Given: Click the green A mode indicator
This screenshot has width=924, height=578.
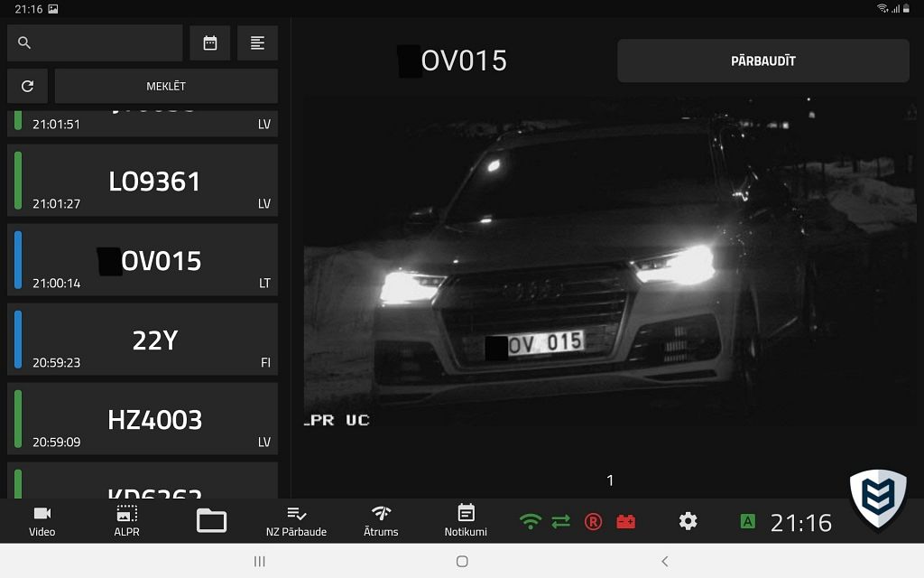Looking at the screenshot, I should coord(747,521).
